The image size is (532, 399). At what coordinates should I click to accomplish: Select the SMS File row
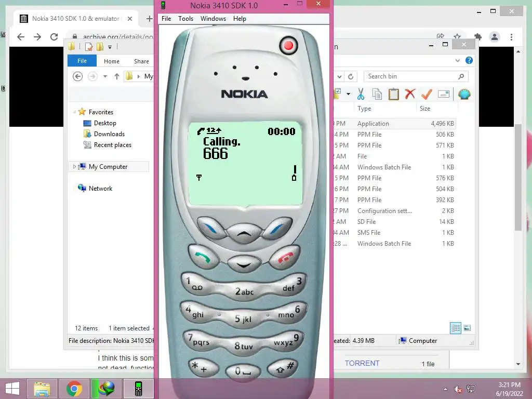coord(394,233)
